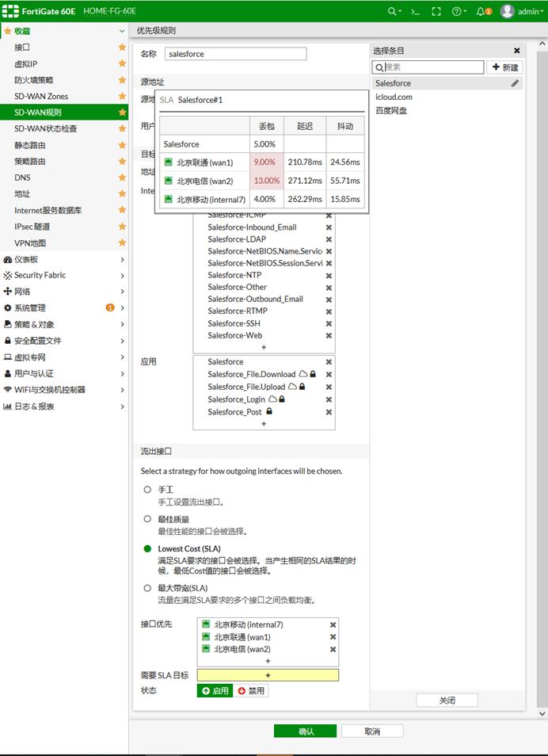The image size is (548, 756).
Task: Click the edit pencil for Salesforce entry
Action: coord(515,83)
